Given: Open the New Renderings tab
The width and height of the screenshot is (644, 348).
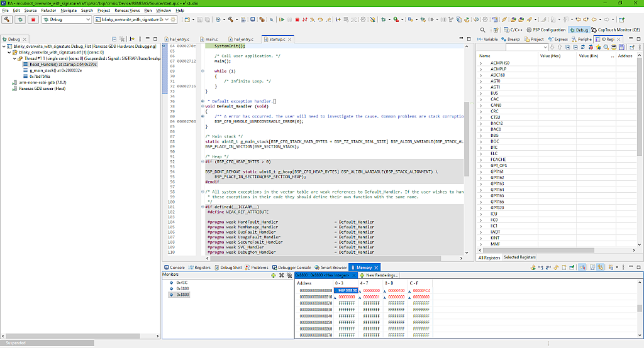Looking at the screenshot, I should [379, 275].
